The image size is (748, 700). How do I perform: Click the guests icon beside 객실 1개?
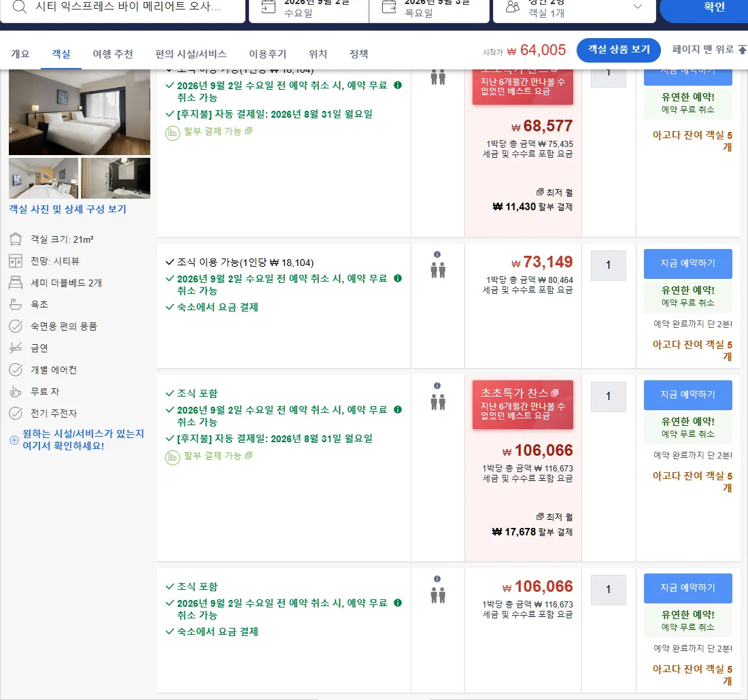coord(512,7)
